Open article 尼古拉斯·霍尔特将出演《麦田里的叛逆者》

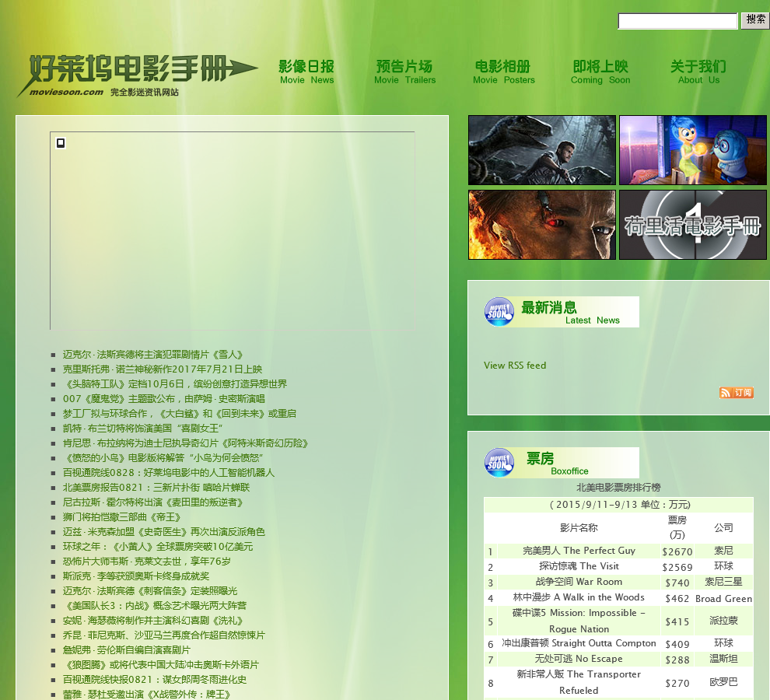(x=153, y=502)
